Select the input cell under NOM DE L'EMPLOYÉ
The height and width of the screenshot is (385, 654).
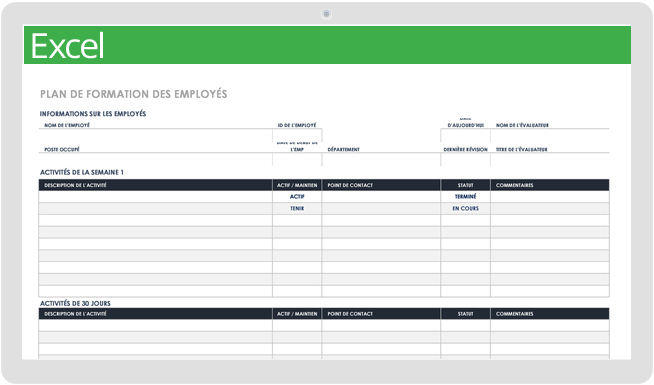pyautogui.click(x=156, y=136)
